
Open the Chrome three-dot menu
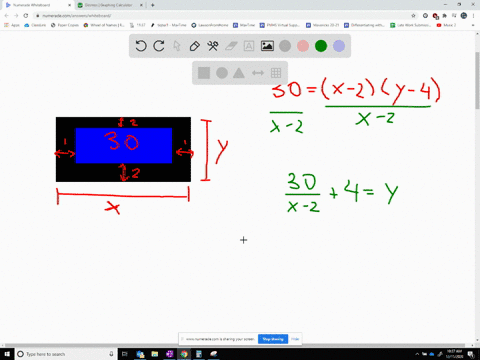point(473,16)
